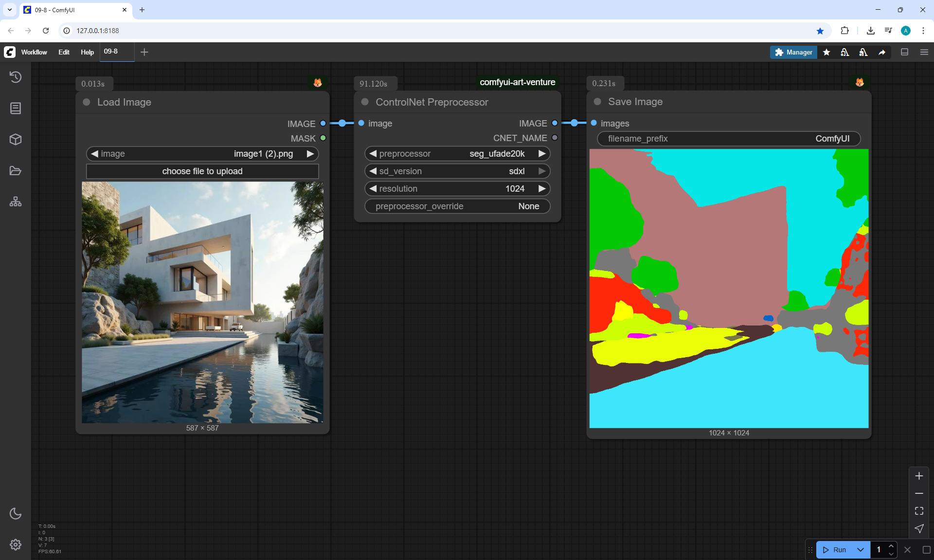Screen dimensions: 934x560
Task: Collapse the ControlNet Preprocessor node dot
Action: (x=365, y=102)
